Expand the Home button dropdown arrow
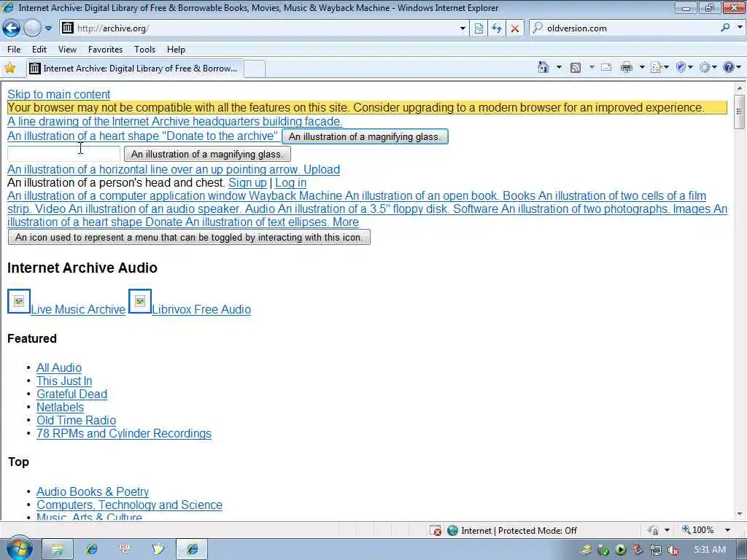This screenshot has height=560, width=747. click(559, 67)
